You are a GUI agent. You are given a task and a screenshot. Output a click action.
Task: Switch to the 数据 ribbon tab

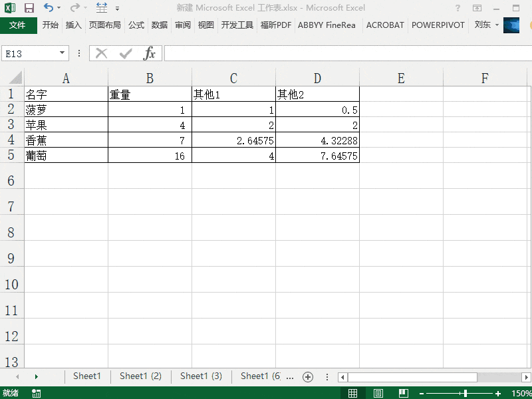point(160,25)
